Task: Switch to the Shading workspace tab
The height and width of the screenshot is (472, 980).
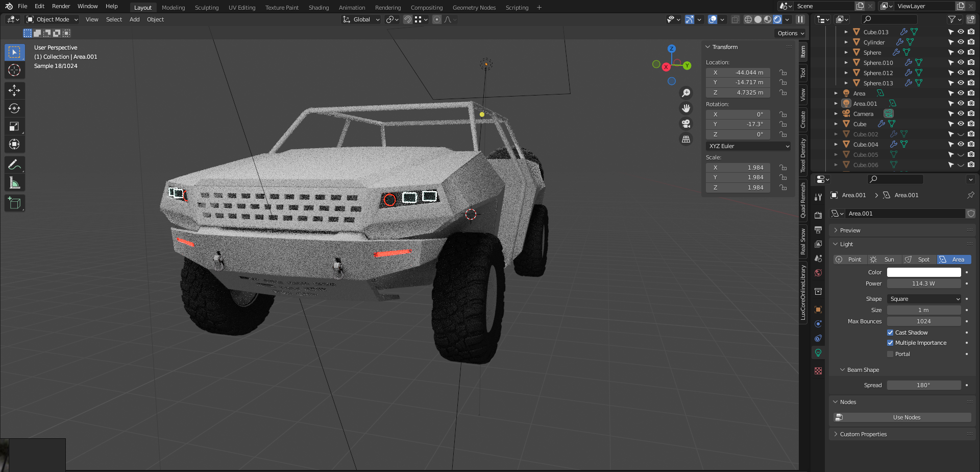Action: tap(318, 8)
